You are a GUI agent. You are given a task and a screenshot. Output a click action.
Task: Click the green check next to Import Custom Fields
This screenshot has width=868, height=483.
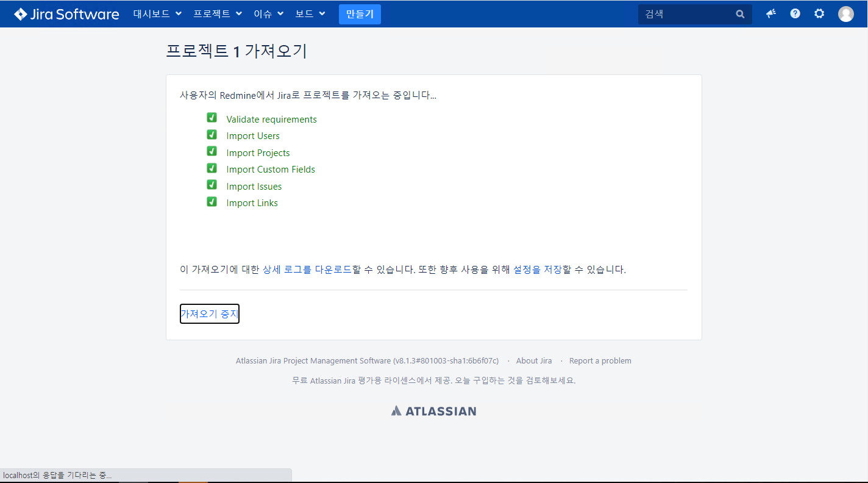(x=212, y=168)
